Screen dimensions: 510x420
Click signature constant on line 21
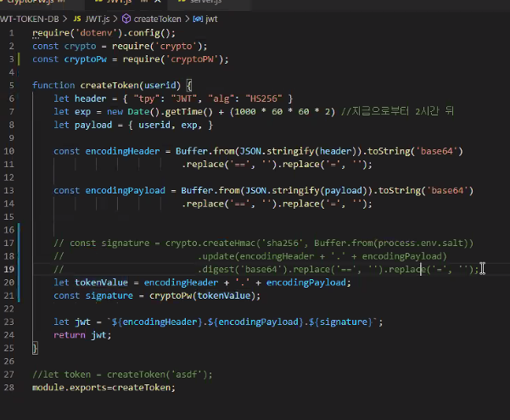[109, 296]
